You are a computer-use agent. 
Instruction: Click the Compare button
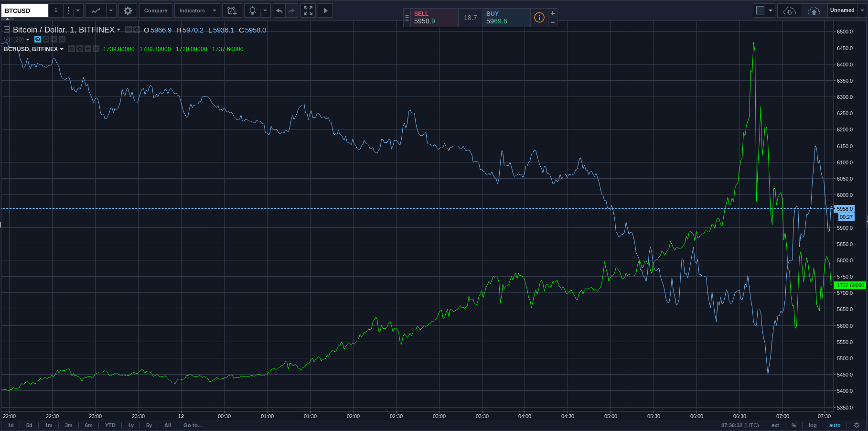point(156,11)
